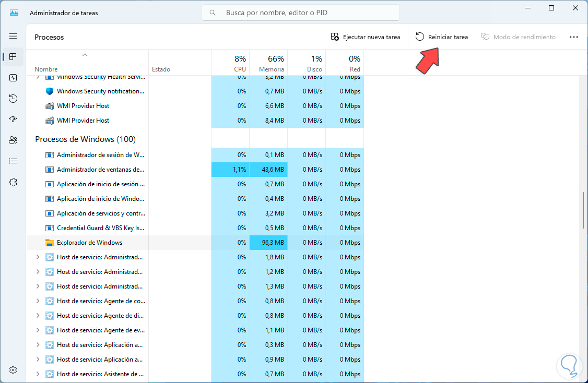Open the hamburger navigation menu

13,36
